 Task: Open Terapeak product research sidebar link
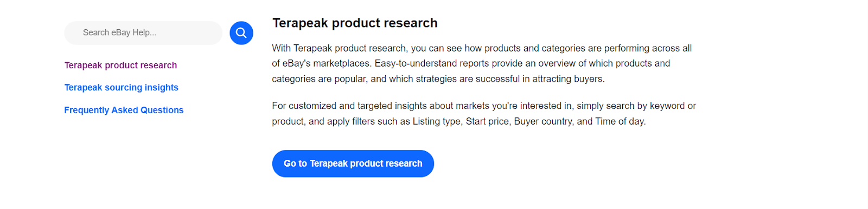(x=120, y=65)
